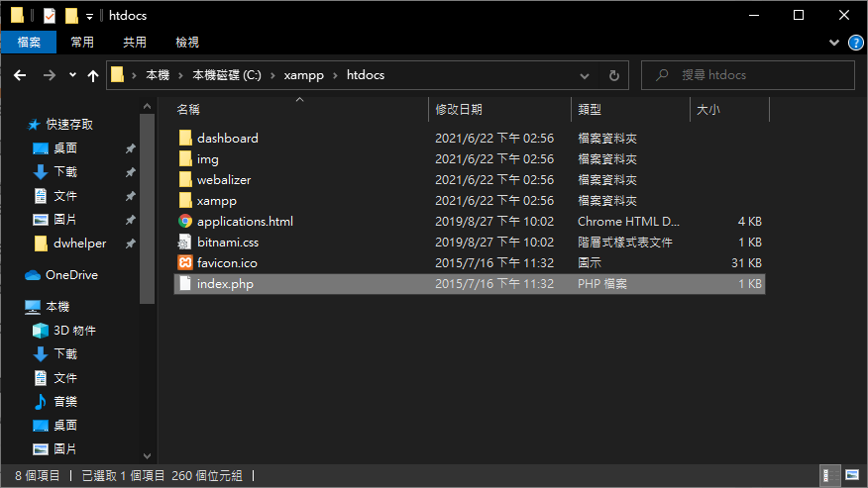Switch to large icons view in status bar
868x488 pixels.
point(852,475)
